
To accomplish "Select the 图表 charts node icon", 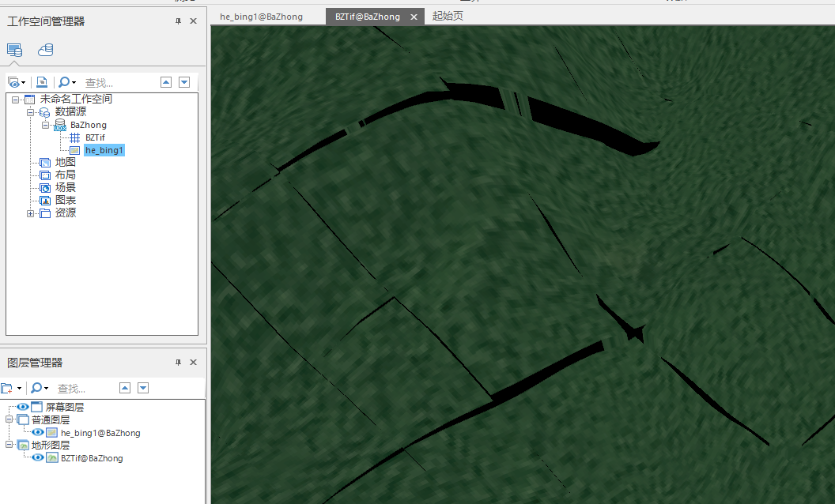I will (x=45, y=201).
